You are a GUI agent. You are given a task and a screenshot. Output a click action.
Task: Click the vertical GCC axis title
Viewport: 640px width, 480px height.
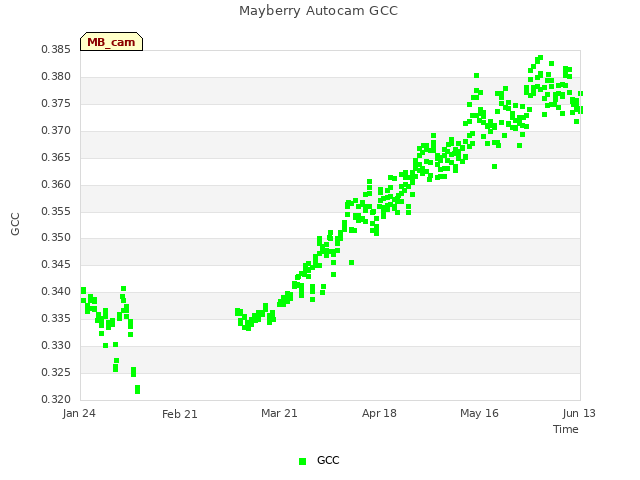15,224
